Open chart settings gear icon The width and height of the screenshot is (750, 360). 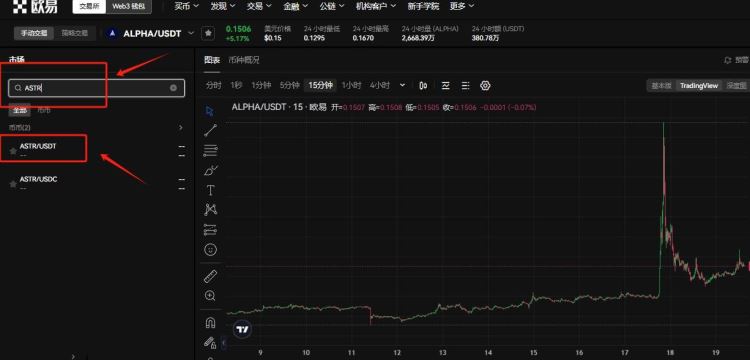[485, 86]
